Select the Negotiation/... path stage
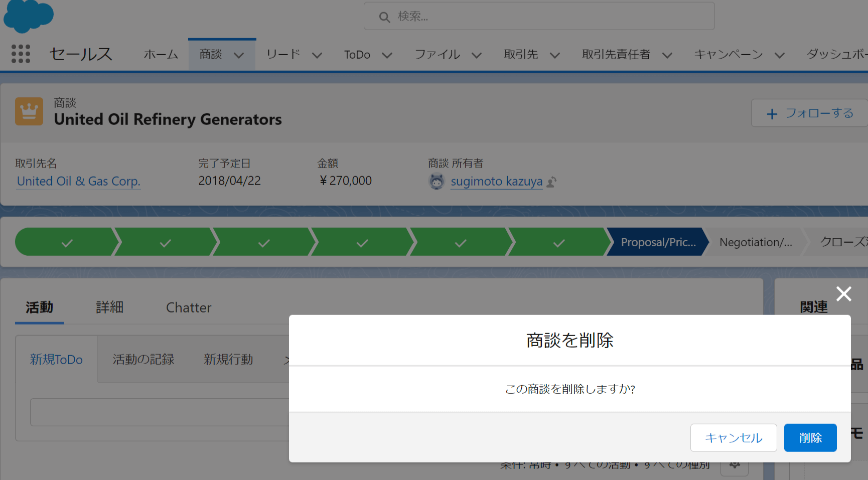This screenshot has width=868, height=480. [756, 242]
